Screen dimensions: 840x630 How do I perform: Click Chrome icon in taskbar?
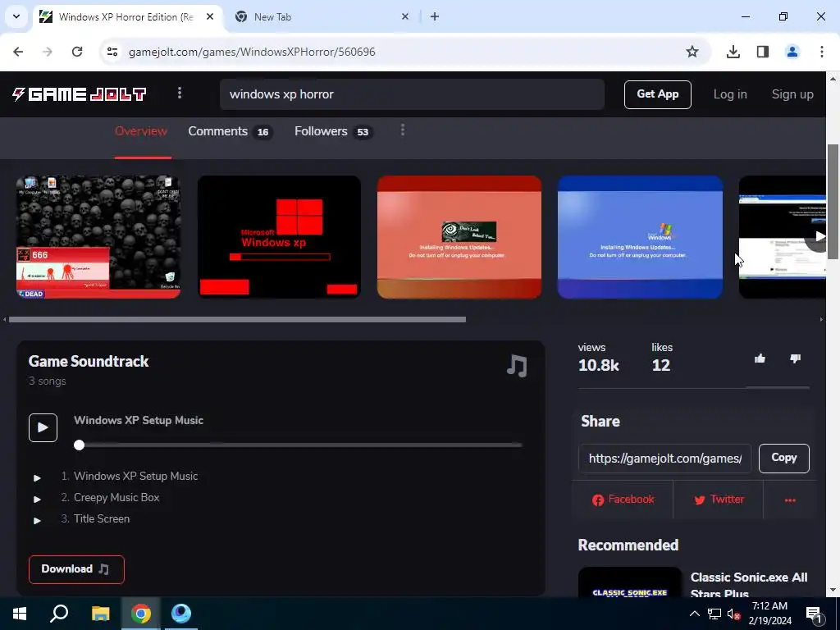tap(140, 614)
